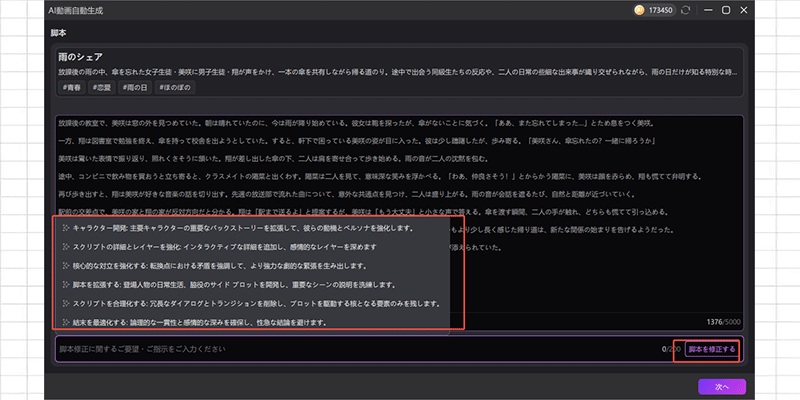The image size is (800, 400).
Task: Click the gold coin credits icon
Action: click(638, 10)
